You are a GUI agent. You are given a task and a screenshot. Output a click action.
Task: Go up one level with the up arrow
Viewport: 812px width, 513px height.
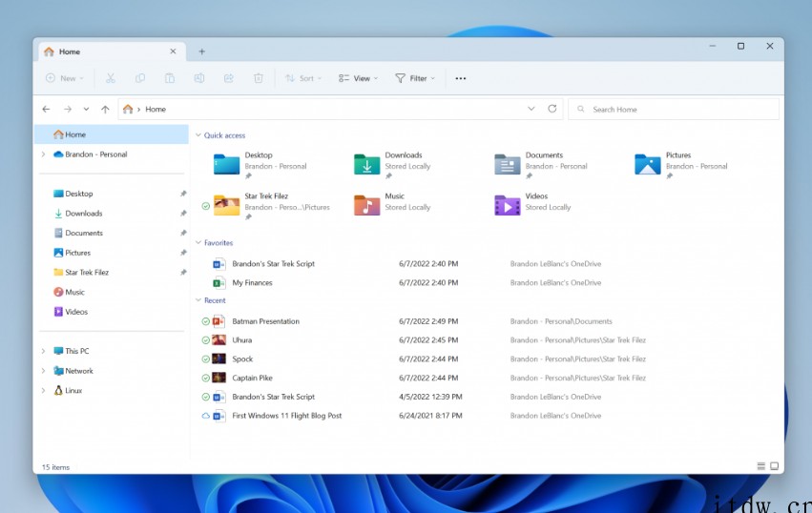tap(105, 110)
